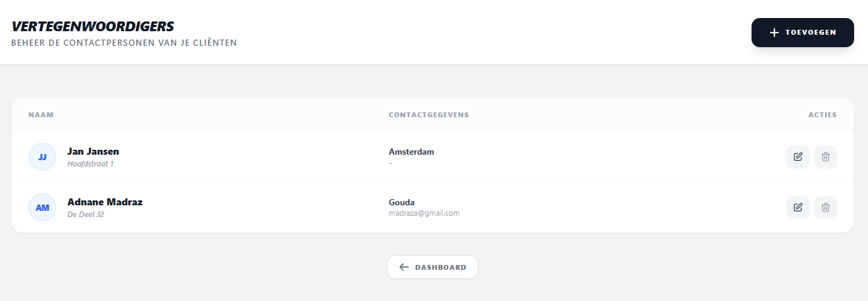Click the Vertegenwoordigers page title
This screenshot has height=301, width=868.
point(92,26)
